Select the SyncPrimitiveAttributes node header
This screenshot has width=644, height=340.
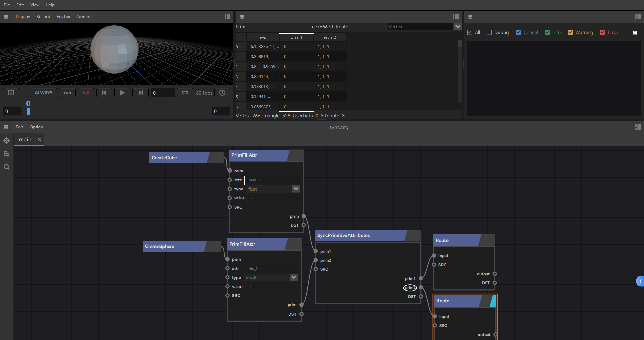click(x=368, y=235)
